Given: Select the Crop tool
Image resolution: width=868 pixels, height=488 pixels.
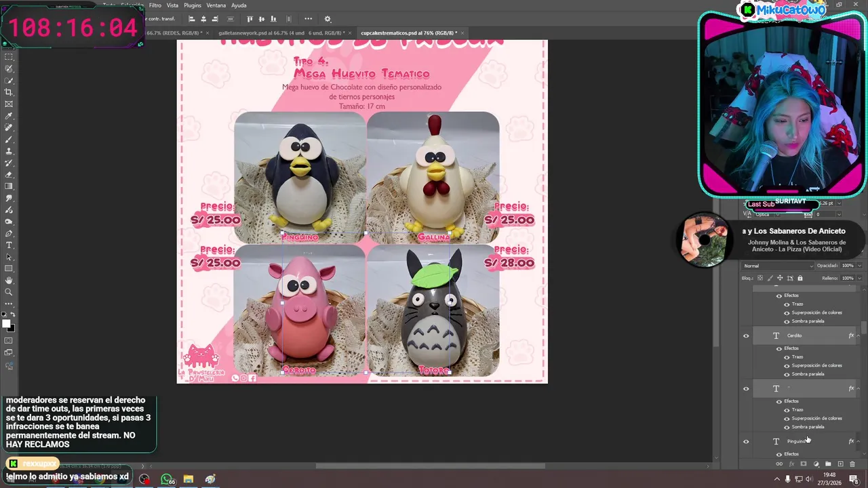Looking at the screenshot, I should 9,92.
